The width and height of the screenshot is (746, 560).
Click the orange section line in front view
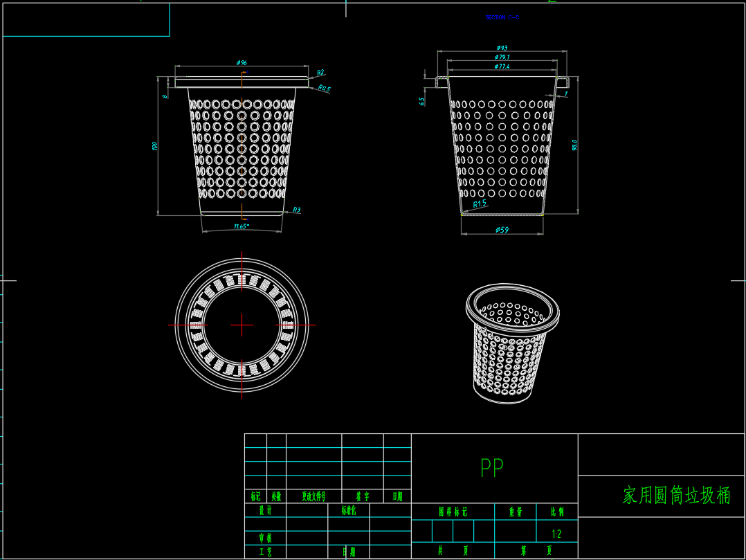(x=242, y=145)
